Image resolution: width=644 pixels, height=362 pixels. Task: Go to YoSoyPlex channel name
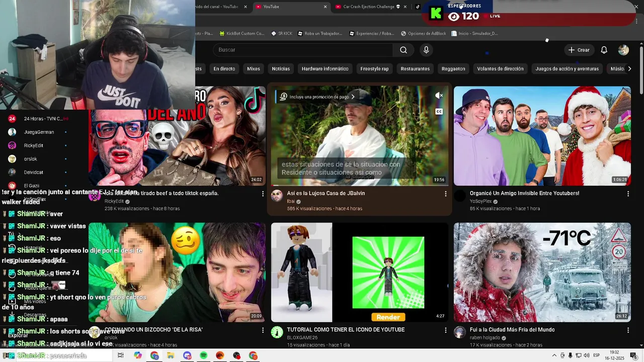[x=480, y=201]
